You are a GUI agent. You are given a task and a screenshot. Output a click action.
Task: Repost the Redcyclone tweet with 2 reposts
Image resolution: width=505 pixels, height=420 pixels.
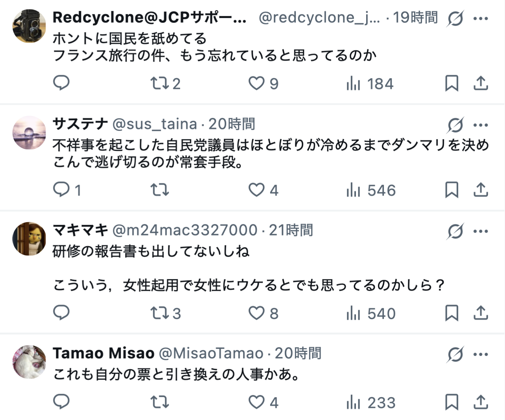pyautogui.click(x=159, y=83)
